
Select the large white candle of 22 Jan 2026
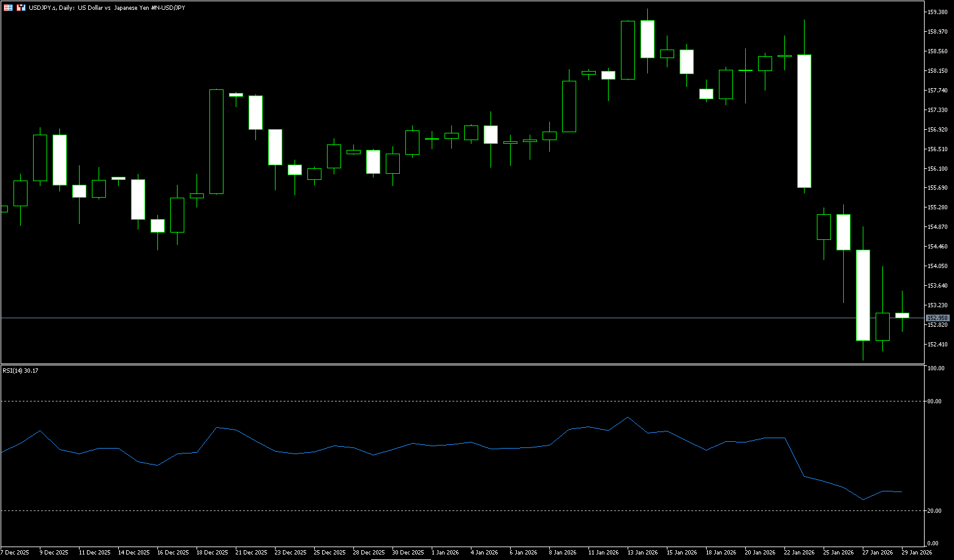[804, 121]
